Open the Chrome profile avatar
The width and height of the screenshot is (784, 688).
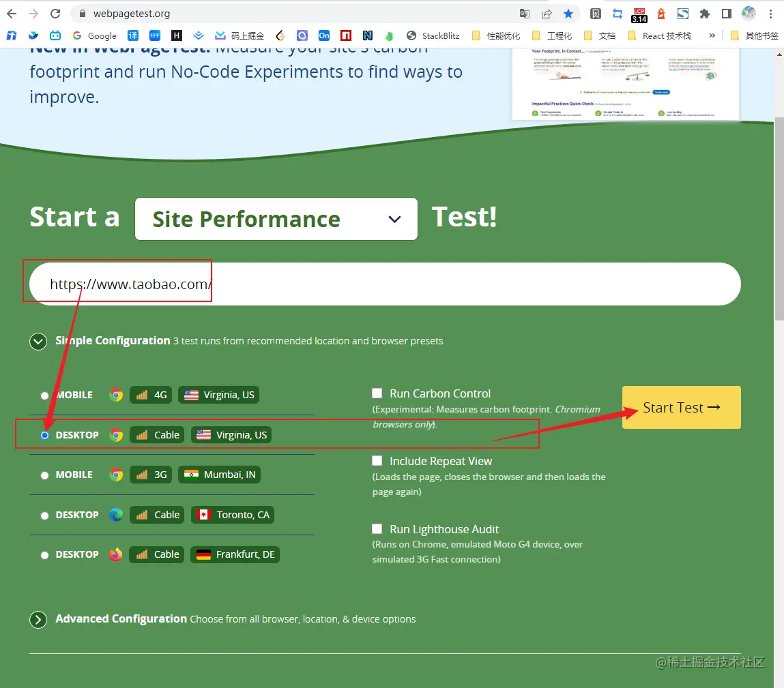(x=749, y=14)
